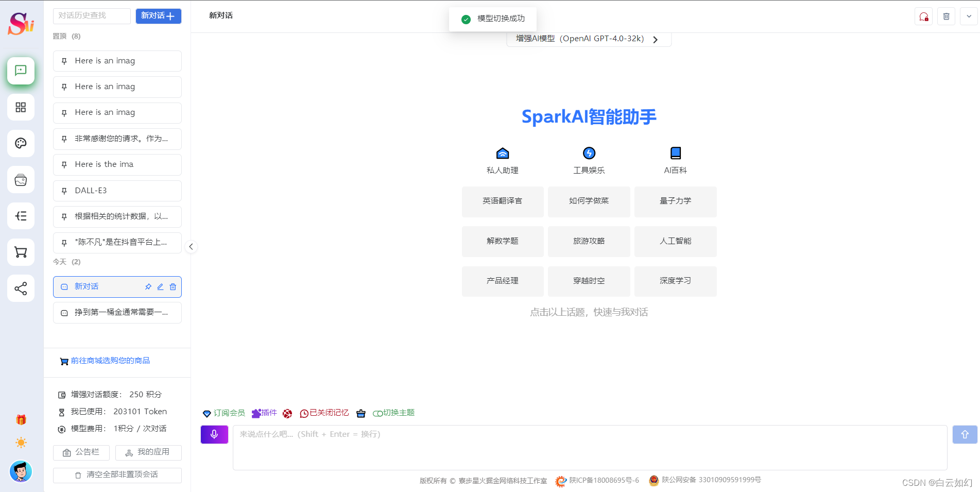Pin the selected 新对话 conversation

tap(148, 287)
